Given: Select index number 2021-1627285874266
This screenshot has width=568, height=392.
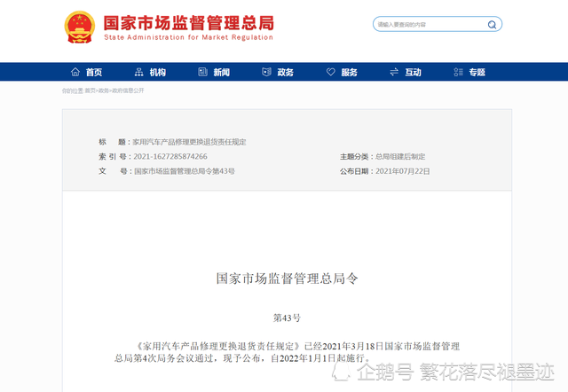Looking at the screenshot, I should [170, 156].
